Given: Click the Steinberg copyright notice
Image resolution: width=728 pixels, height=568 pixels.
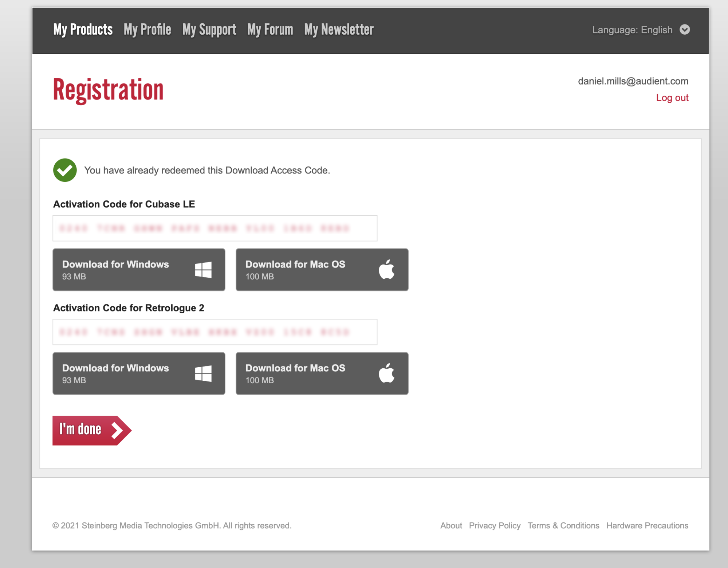Looking at the screenshot, I should tap(172, 525).
